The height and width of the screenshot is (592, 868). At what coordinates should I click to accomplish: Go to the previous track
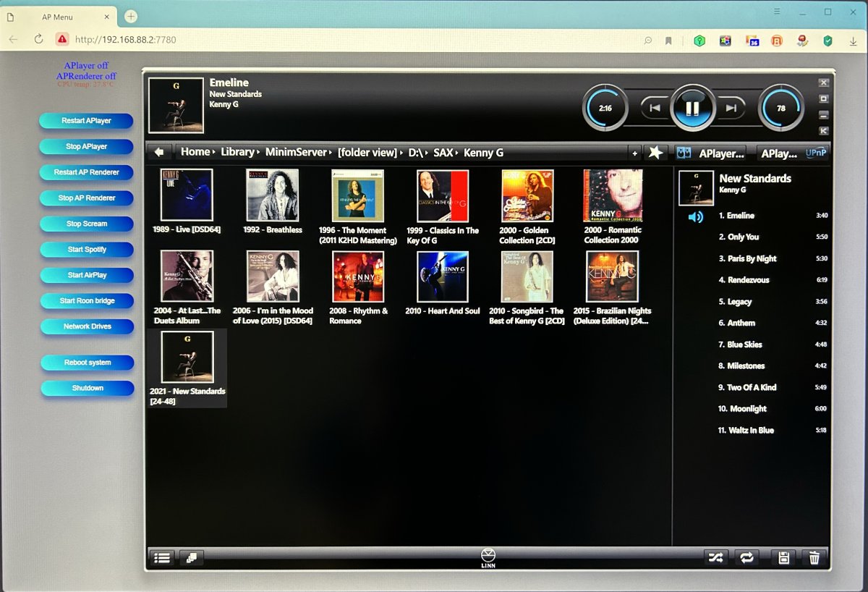(655, 108)
